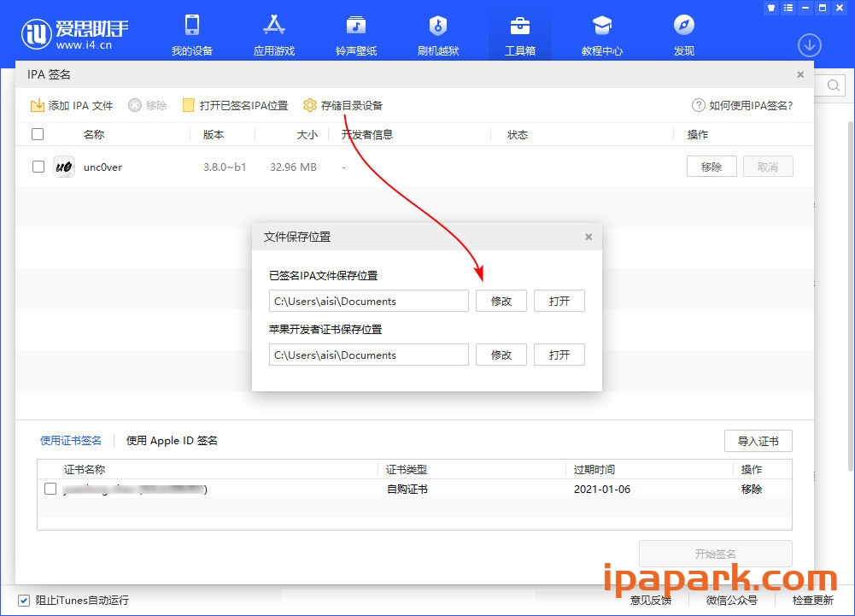Viewport: 855px width, 616px height.
Task: Switch to the 使用 Apple ID 签名 tab
Action: (171, 441)
